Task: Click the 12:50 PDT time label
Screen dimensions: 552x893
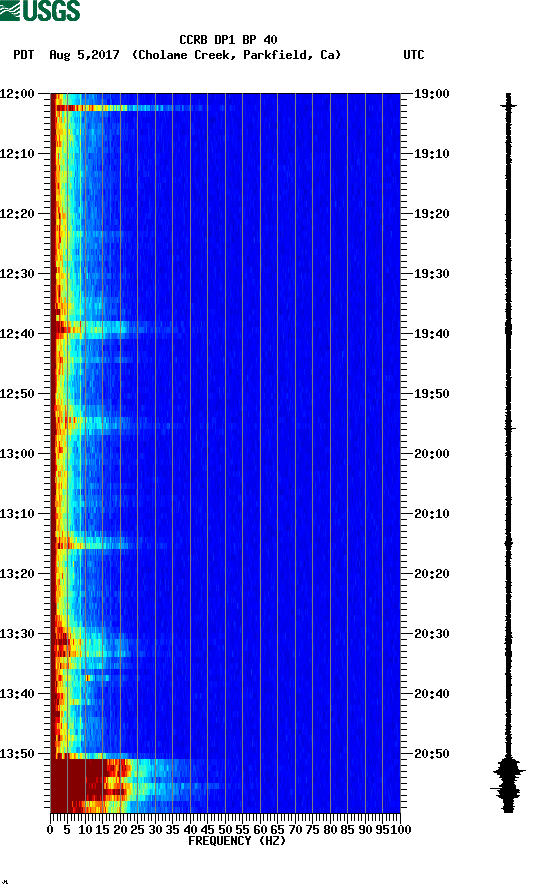Action: pyautogui.click(x=17, y=394)
